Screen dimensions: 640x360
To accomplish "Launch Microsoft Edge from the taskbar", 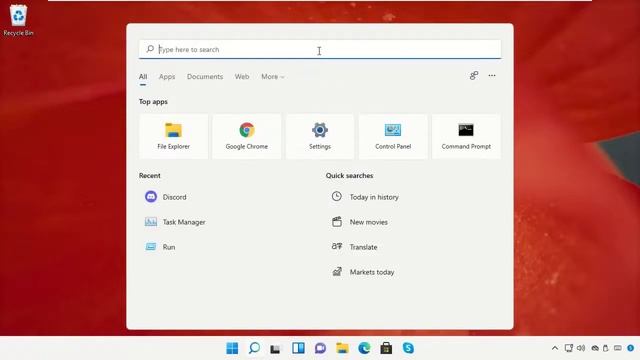I will pyautogui.click(x=364, y=348).
